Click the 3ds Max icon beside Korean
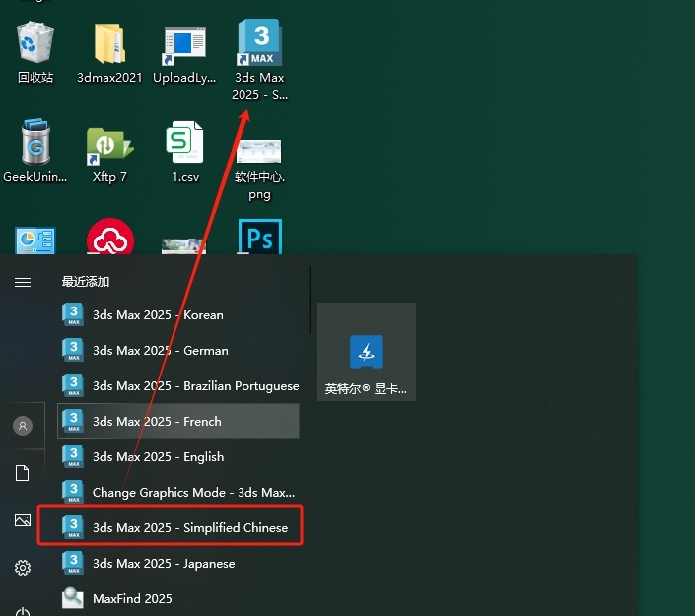Image resolution: width=695 pixels, height=616 pixels. click(73, 314)
